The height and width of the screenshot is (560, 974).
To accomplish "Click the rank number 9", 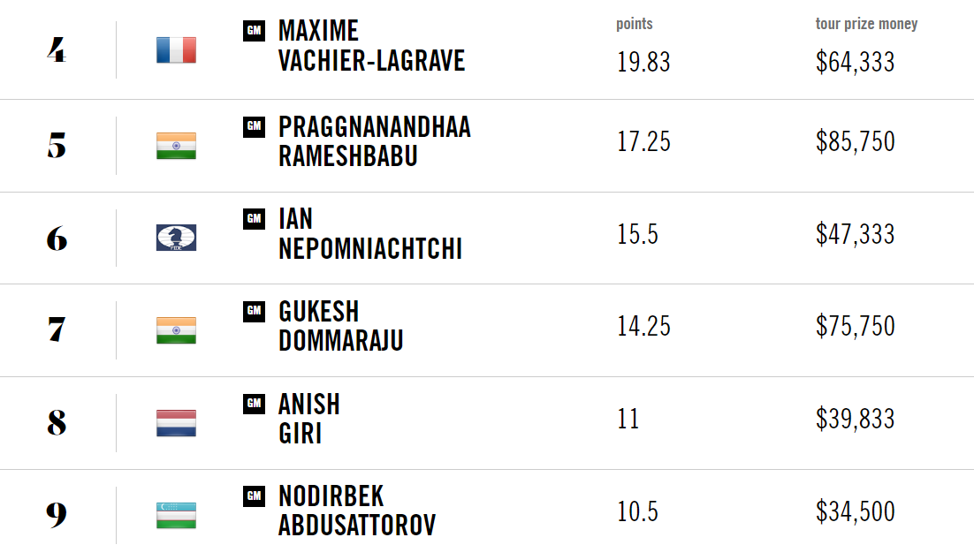I will coord(57,515).
